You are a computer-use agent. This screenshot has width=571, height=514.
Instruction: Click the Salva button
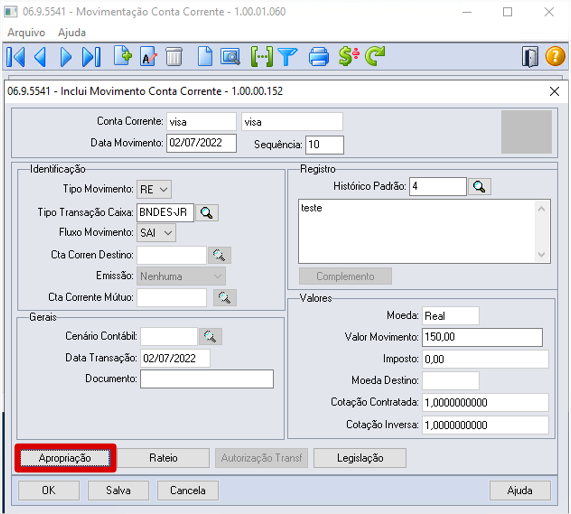(118, 490)
